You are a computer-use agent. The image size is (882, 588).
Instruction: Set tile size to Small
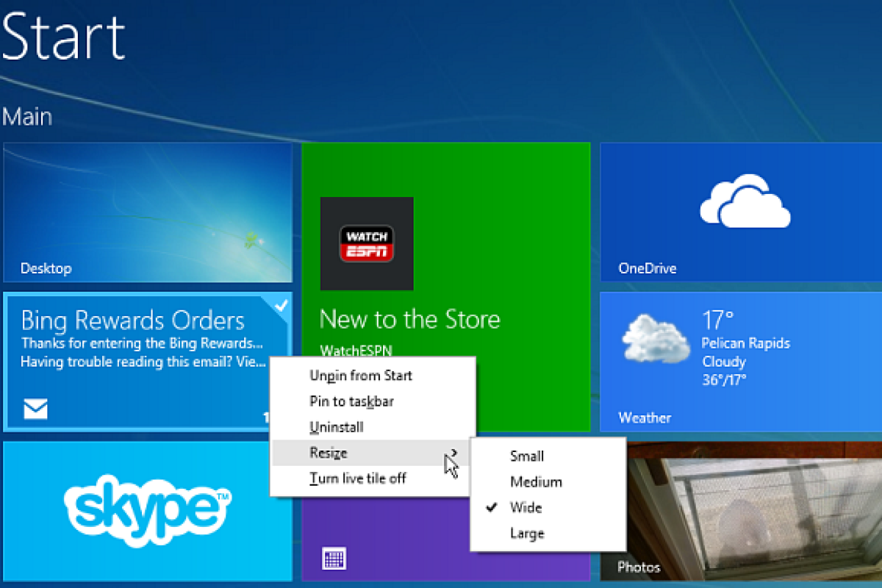point(548,456)
